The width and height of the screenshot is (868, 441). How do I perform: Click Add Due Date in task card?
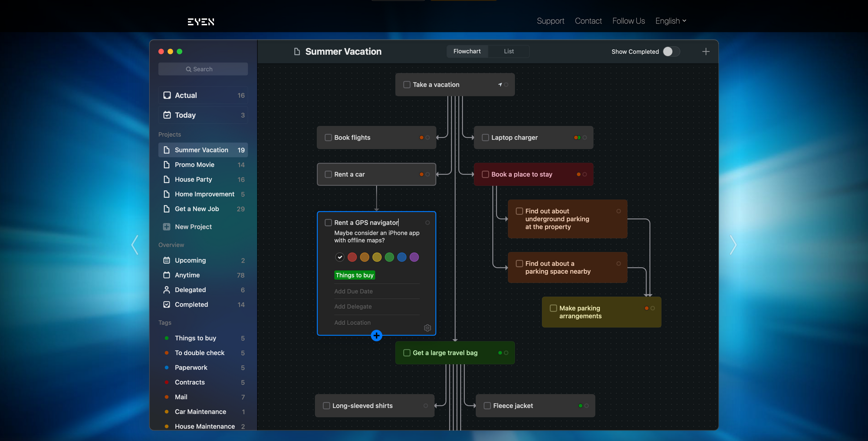tap(353, 292)
